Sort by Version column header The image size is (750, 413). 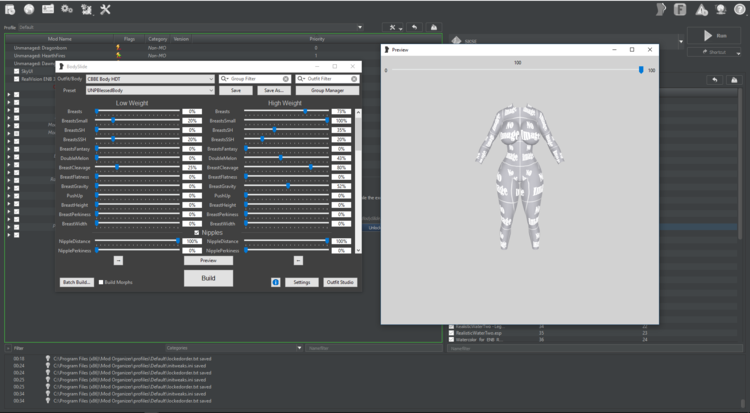(x=181, y=39)
